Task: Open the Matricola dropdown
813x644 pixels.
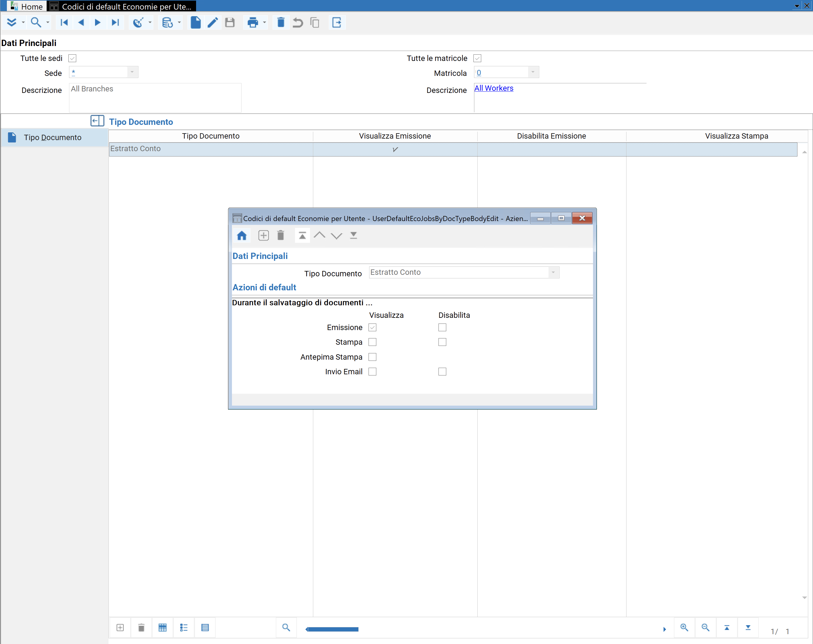Action: coord(533,72)
